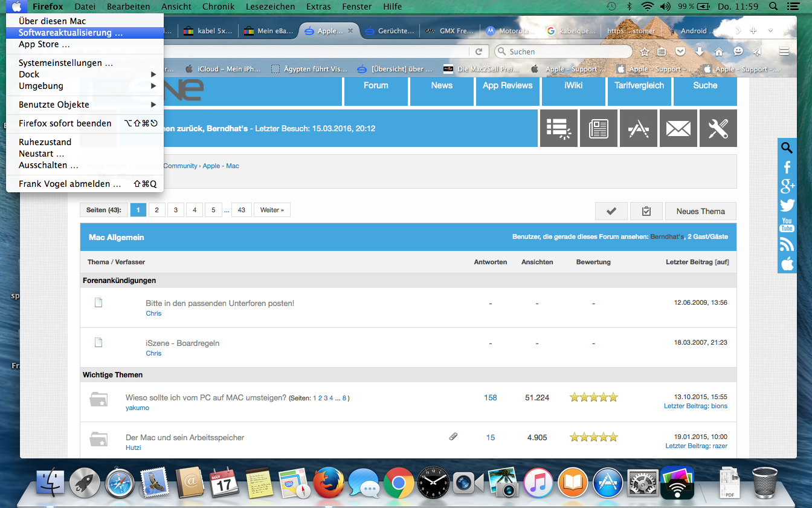
Task: Choose Systemeinstellungen in the Apple menu
Action: pos(66,63)
